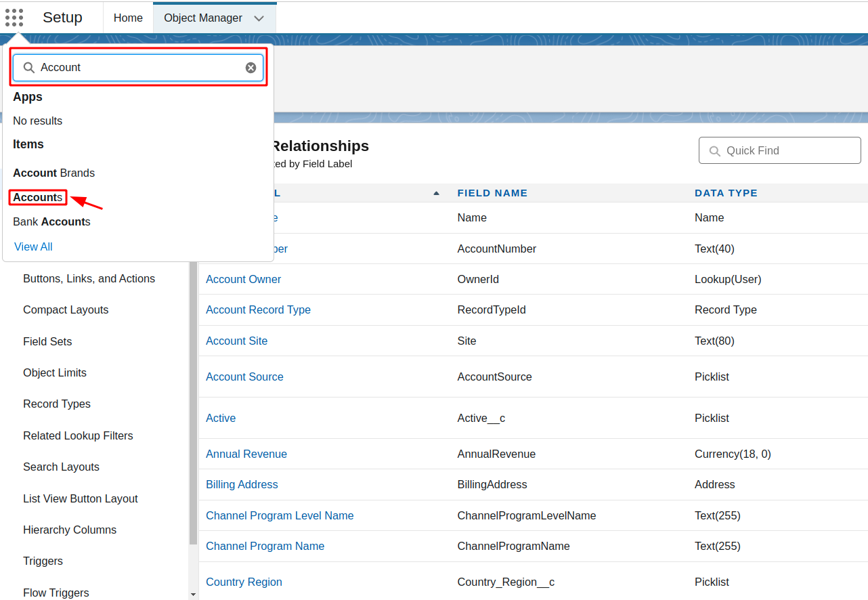Toggle the Field Label column sort arrow

(x=436, y=193)
